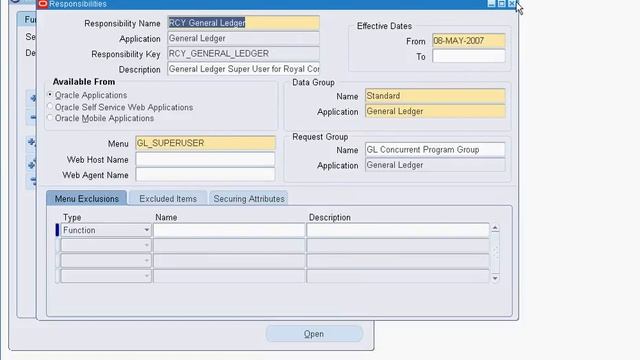Image resolution: width=640 pixels, height=360 pixels.
Task: Focus the Responsibility Key field
Action: click(x=244, y=53)
